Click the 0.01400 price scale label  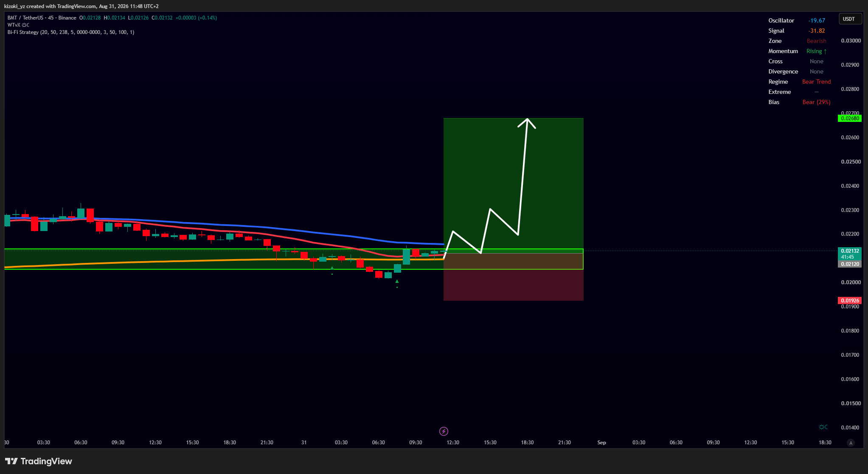(x=851, y=428)
